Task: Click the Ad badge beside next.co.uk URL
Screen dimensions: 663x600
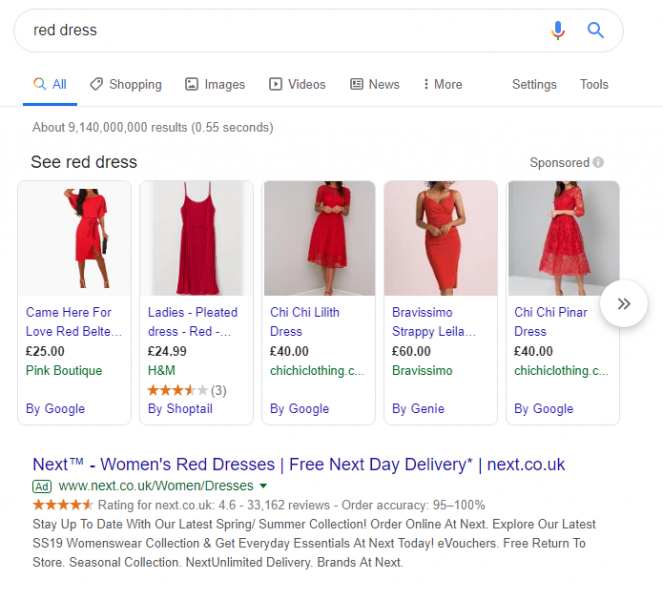Action: [42, 486]
